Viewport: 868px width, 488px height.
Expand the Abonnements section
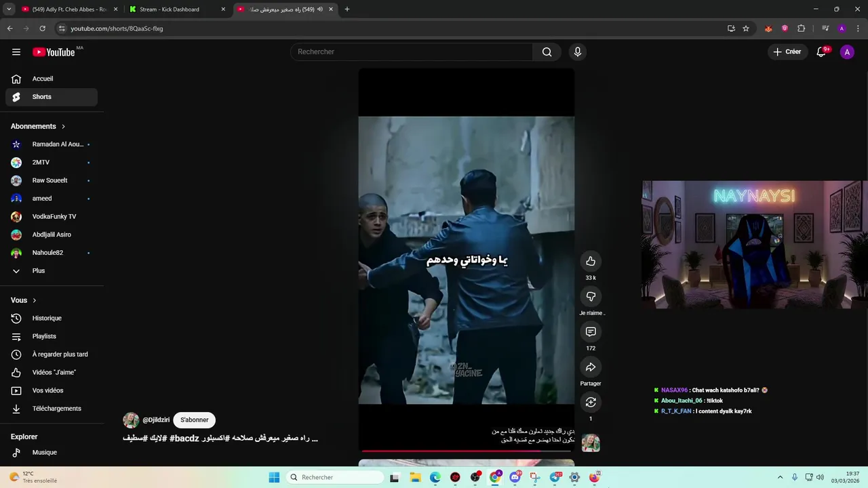pos(38,127)
